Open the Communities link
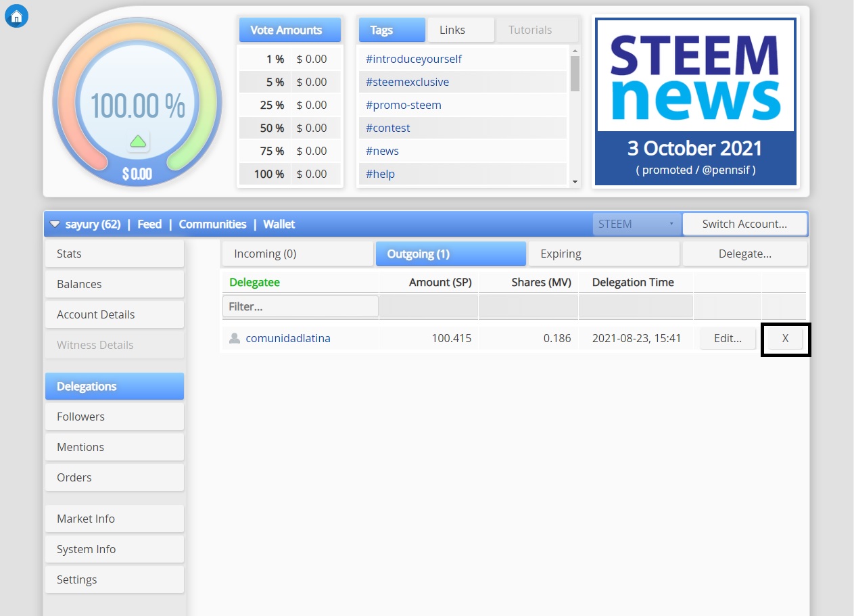The width and height of the screenshot is (854, 616). [212, 224]
